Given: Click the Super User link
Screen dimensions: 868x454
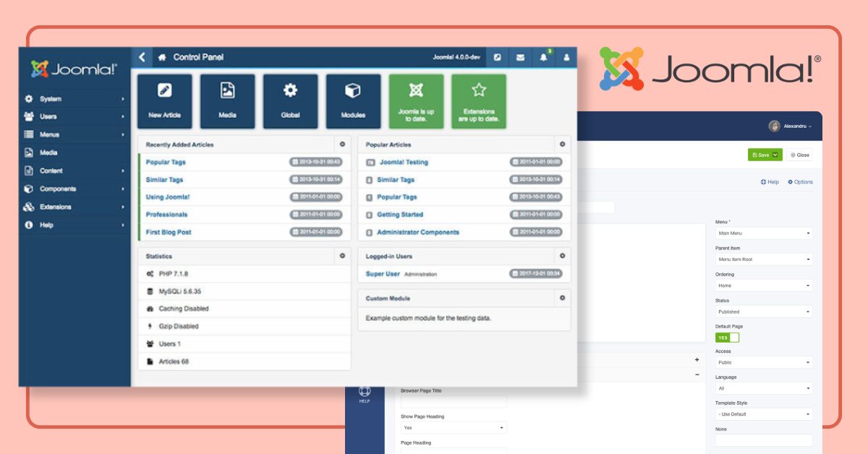Looking at the screenshot, I should tap(383, 274).
